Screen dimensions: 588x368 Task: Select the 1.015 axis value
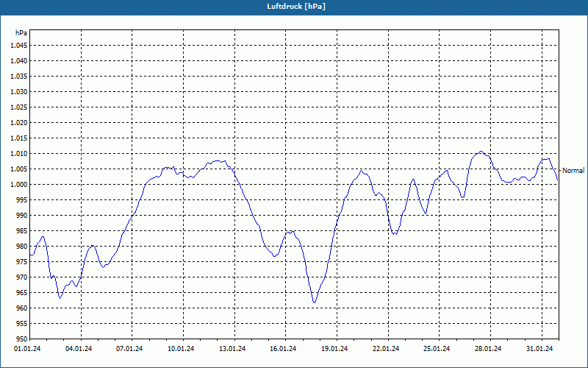[x=18, y=138]
